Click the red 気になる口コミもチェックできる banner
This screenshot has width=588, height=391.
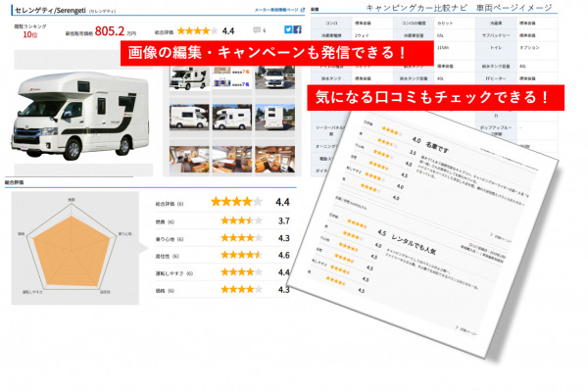click(435, 97)
